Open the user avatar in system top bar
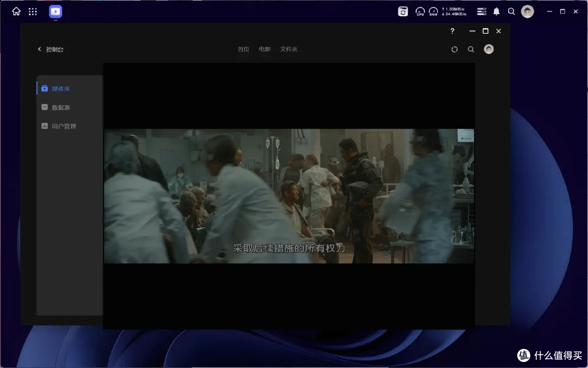The image size is (588, 368). pos(527,11)
